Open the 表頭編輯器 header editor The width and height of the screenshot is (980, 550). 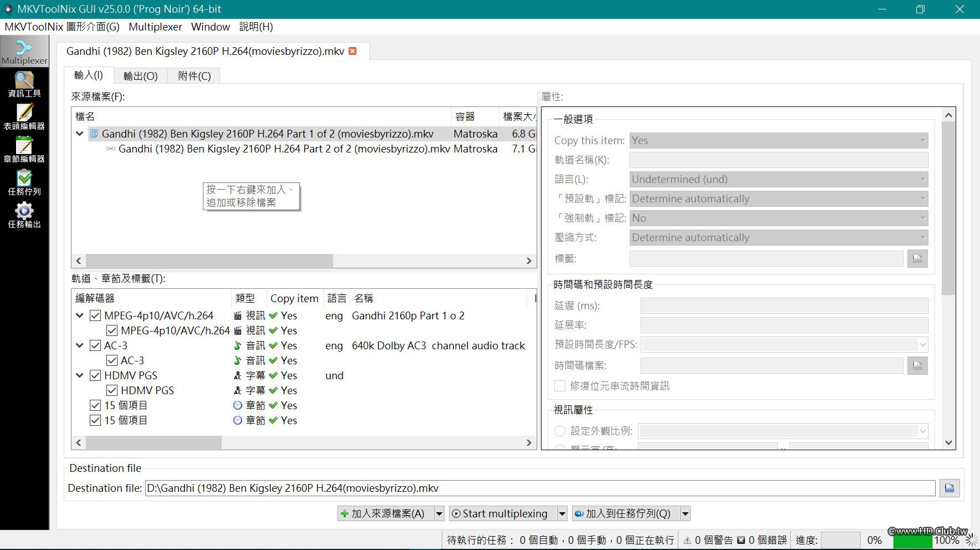point(24,117)
